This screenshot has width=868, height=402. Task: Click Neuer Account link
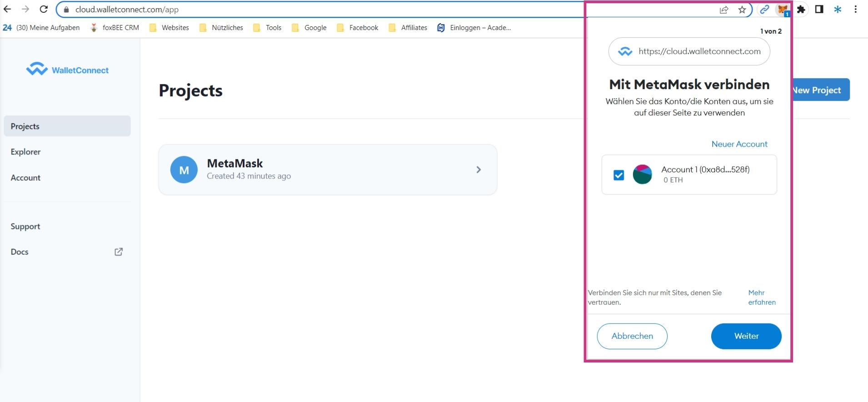pos(739,144)
